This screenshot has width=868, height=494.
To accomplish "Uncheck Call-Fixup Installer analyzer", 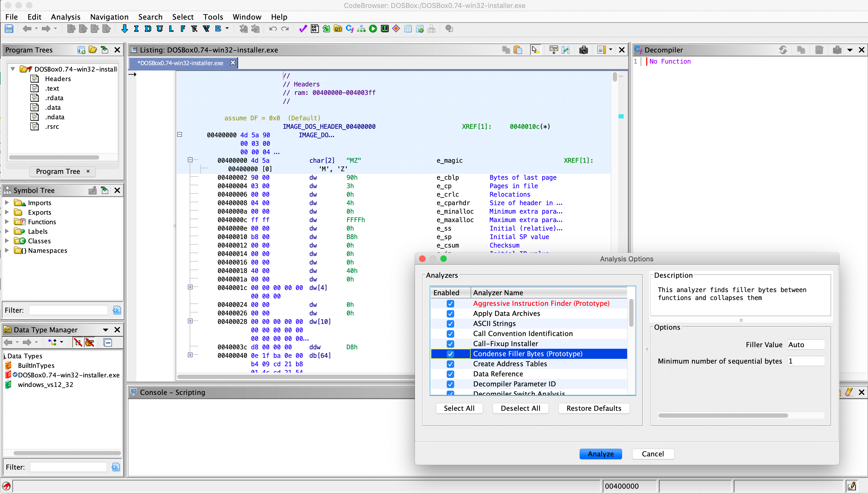I will (x=450, y=344).
